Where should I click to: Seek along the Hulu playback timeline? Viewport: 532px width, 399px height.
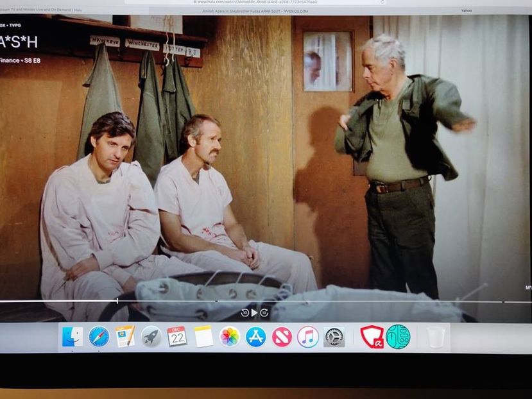click(266, 301)
